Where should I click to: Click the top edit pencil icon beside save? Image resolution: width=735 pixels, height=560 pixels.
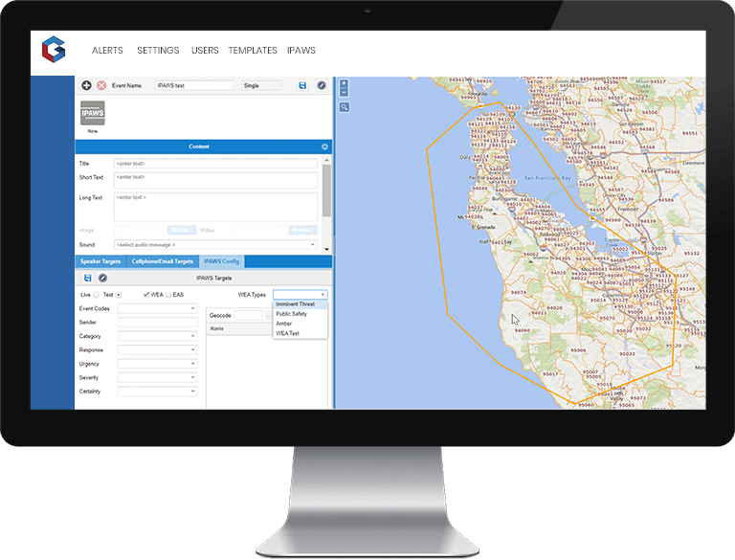[322, 85]
